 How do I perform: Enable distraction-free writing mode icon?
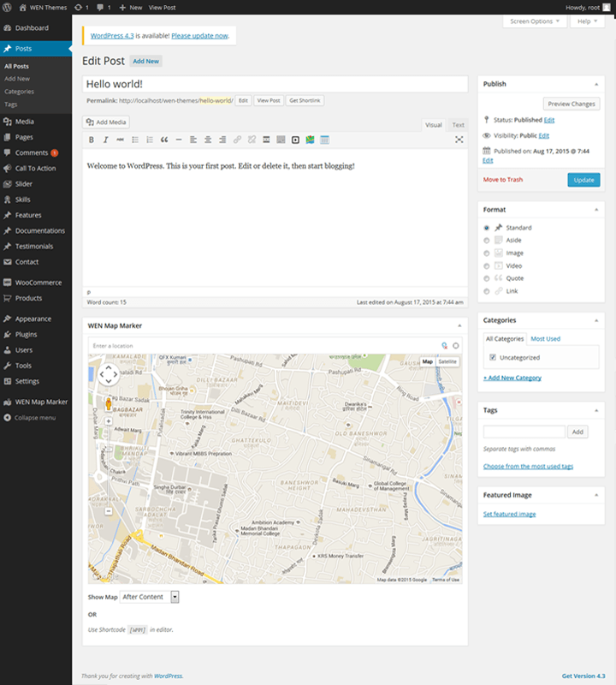pos(459,140)
